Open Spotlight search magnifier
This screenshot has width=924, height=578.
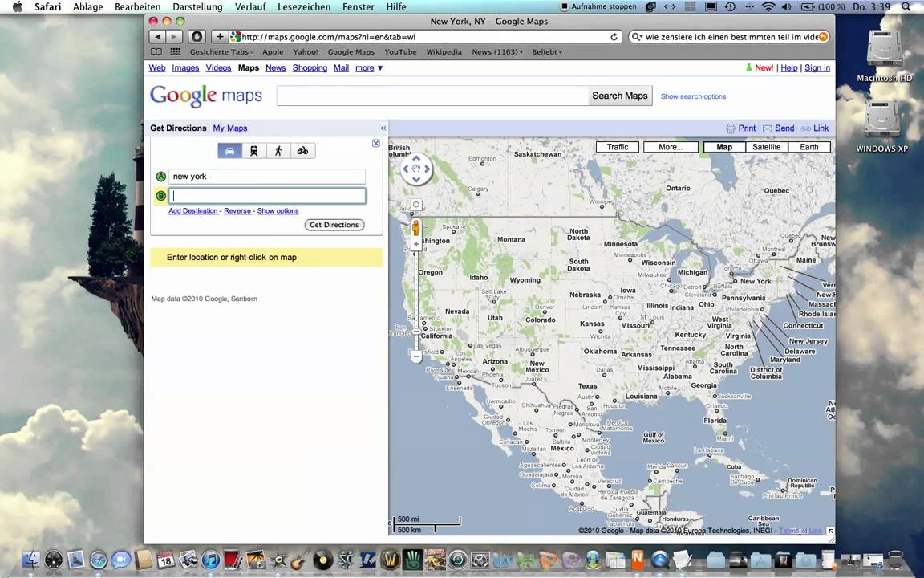tap(906, 7)
